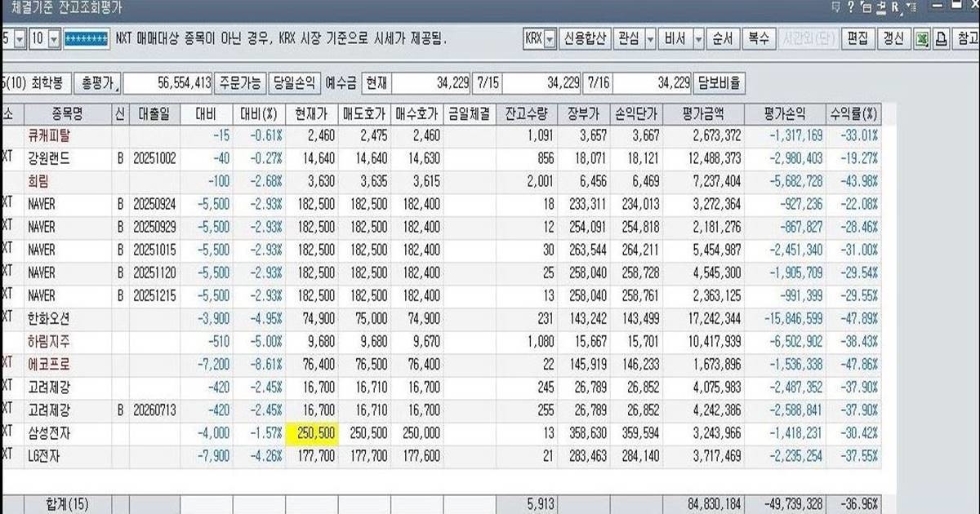Click the 참고 button
Viewport: 980px width, 514px height.
[966, 38]
